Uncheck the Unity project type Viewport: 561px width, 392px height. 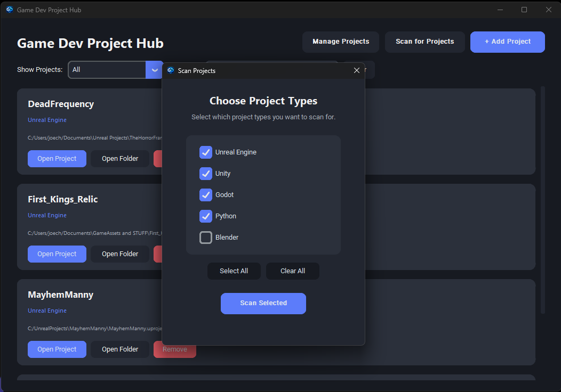(206, 174)
